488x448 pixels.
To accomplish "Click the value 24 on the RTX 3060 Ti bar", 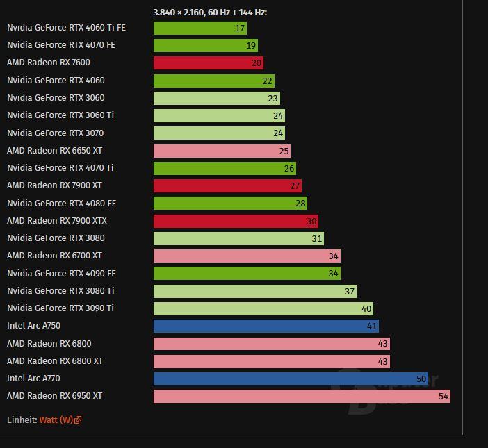I will tap(278, 116).
